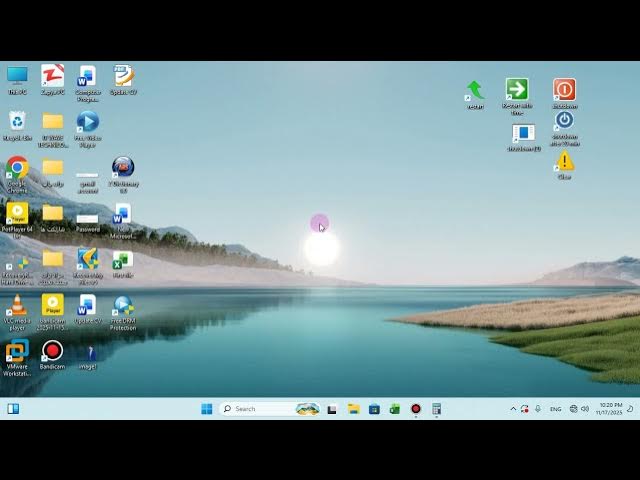
Task: Open the search highlight image in Search box
Action: 307,409
